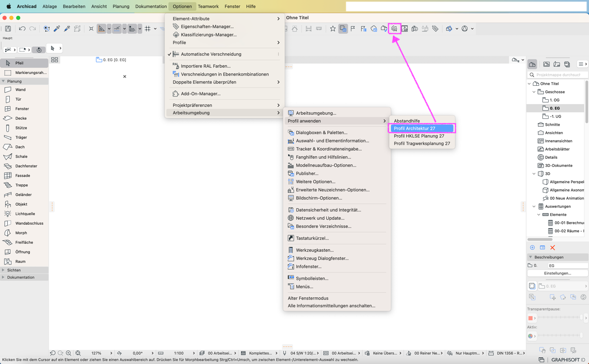Select 1. OG story in navigator
Viewport: 589px width, 364px height.
click(x=554, y=100)
